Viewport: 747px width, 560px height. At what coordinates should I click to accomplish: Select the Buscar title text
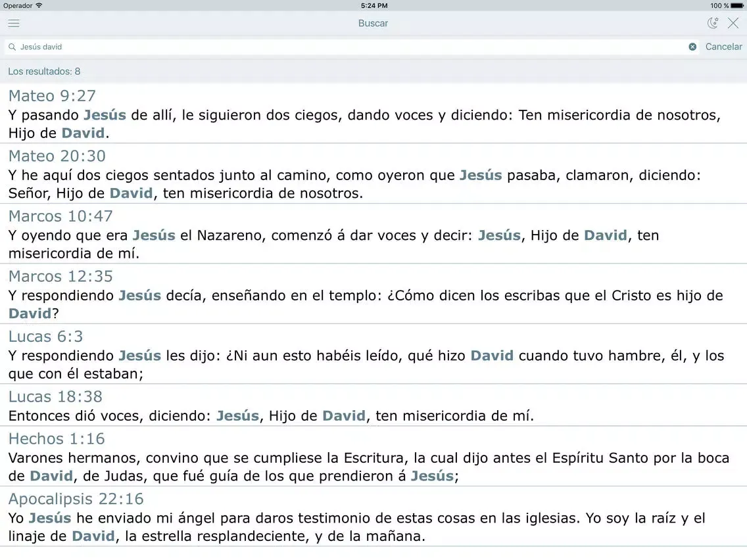click(373, 24)
